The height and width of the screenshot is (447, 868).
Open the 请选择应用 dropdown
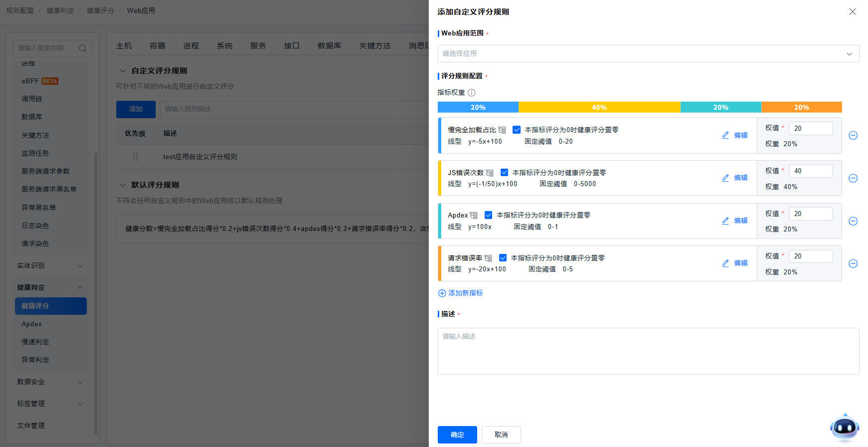pos(648,54)
